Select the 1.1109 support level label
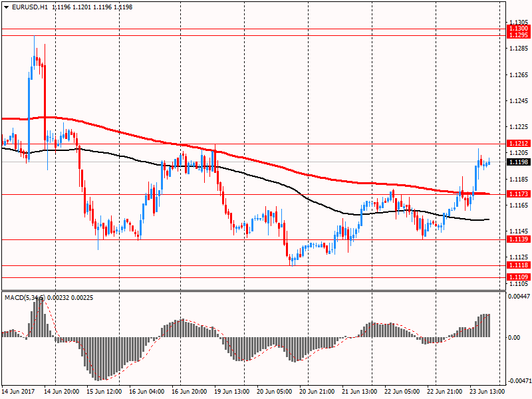 pyautogui.click(x=519, y=277)
